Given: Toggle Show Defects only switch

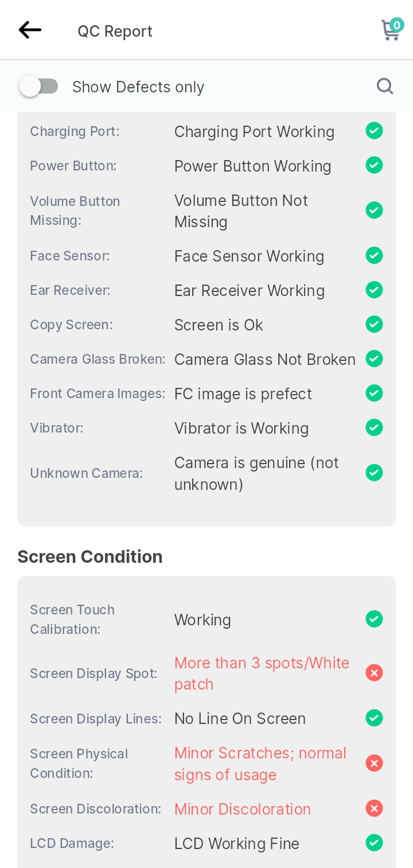Looking at the screenshot, I should click(x=38, y=87).
